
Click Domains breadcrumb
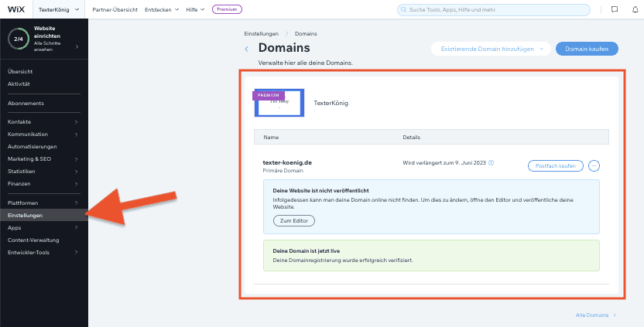(306, 34)
